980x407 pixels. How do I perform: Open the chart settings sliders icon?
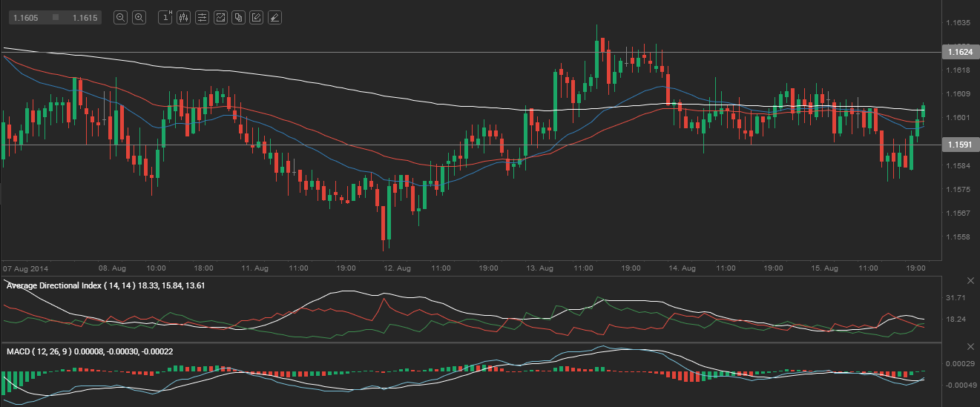202,17
